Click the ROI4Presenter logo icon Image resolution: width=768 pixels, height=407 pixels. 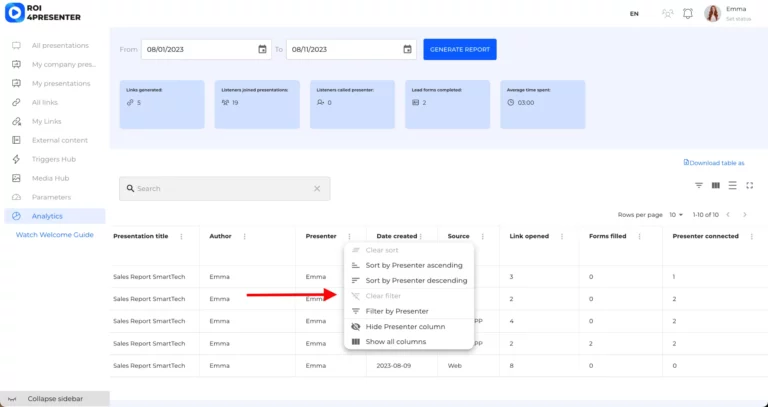click(x=15, y=13)
